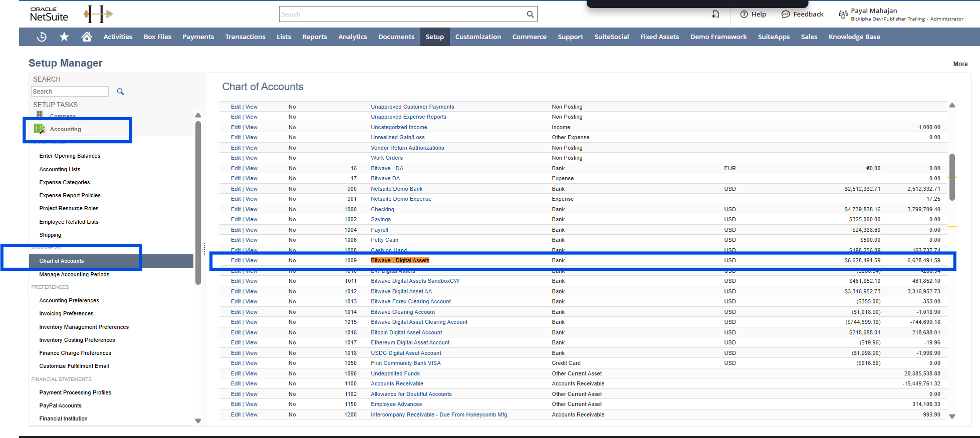
Task: Open Accounting Lists task
Action: 60,169
